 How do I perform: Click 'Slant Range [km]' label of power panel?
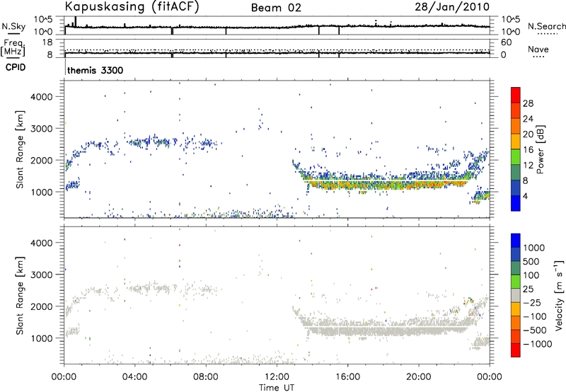(x=21, y=149)
